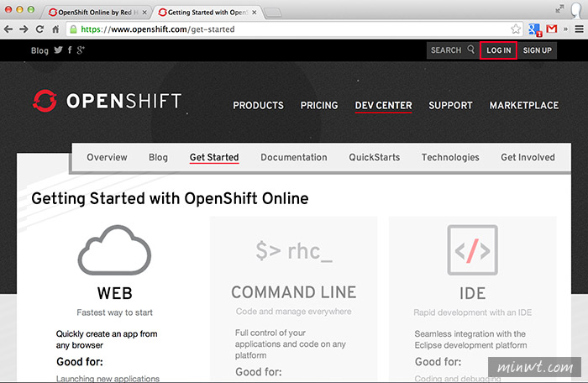Click 'Full control of your applications' text
This screenshot has width=588, height=383.
[x=291, y=344]
